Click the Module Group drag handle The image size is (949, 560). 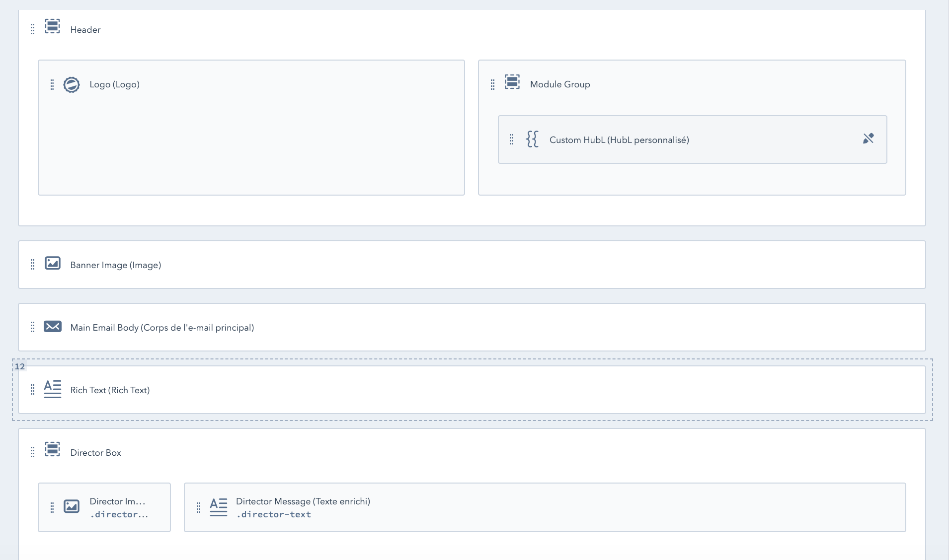493,84
